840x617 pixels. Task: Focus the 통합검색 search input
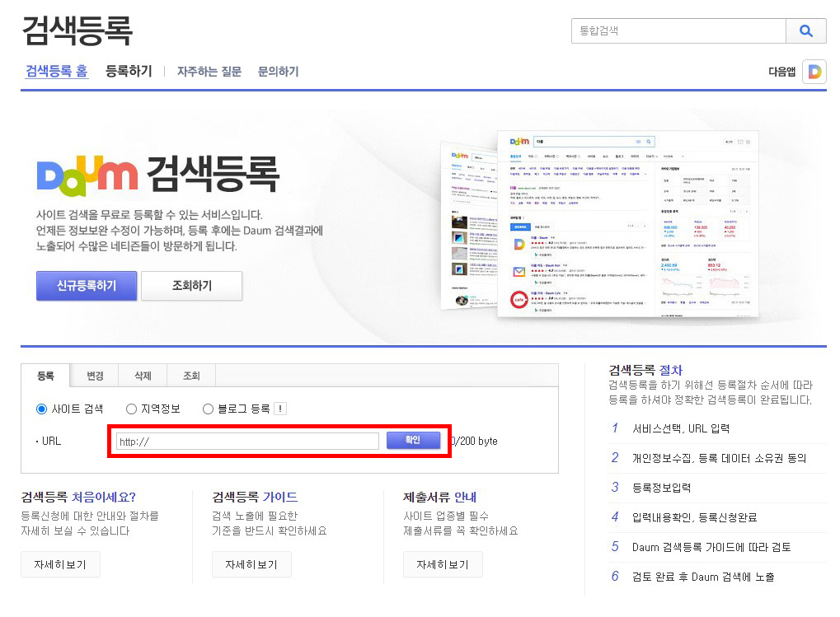[678, 31]
